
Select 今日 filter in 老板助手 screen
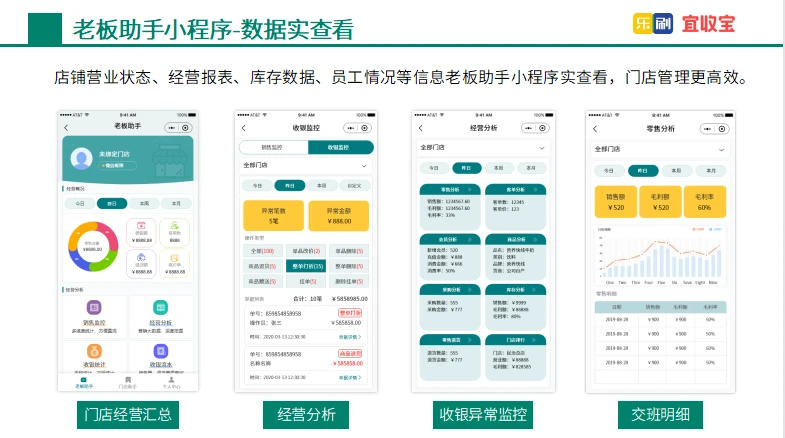[x=79, y=203]
